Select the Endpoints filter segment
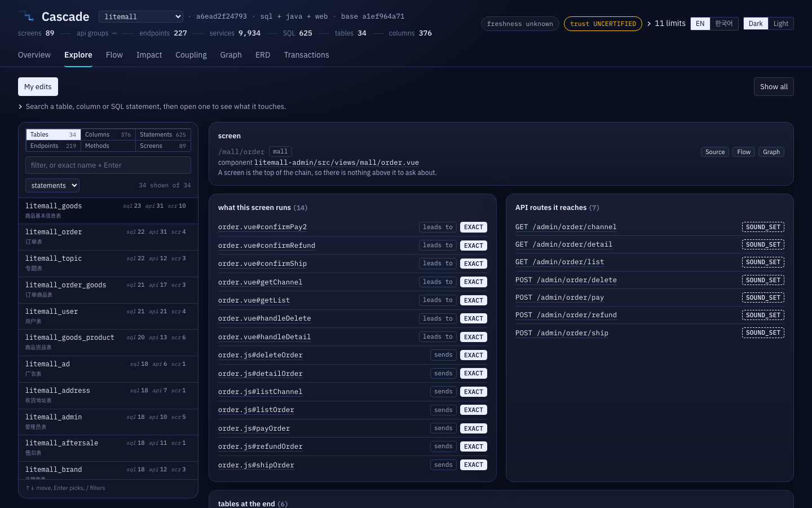The image size is (812, 508). [53, 146]
